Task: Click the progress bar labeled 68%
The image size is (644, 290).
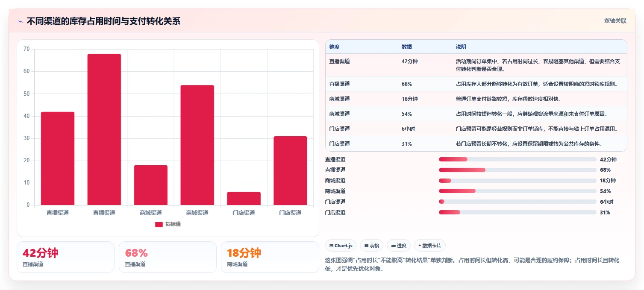Action: coord(518,170)
